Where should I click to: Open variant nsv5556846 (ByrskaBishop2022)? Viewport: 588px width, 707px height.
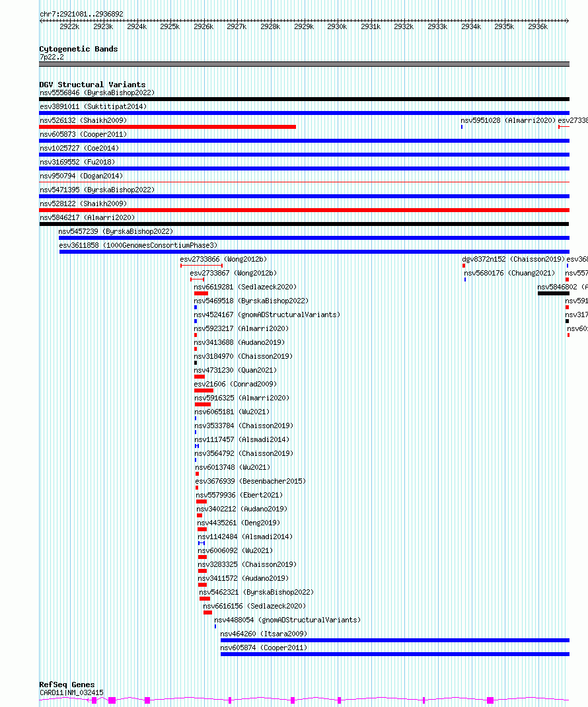click(97, 93)
